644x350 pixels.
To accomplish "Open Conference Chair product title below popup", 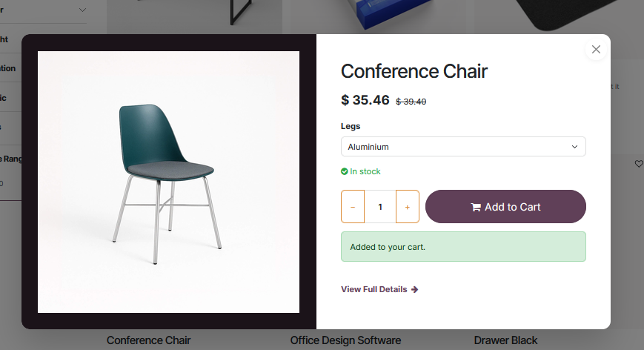I will [149, 340].
